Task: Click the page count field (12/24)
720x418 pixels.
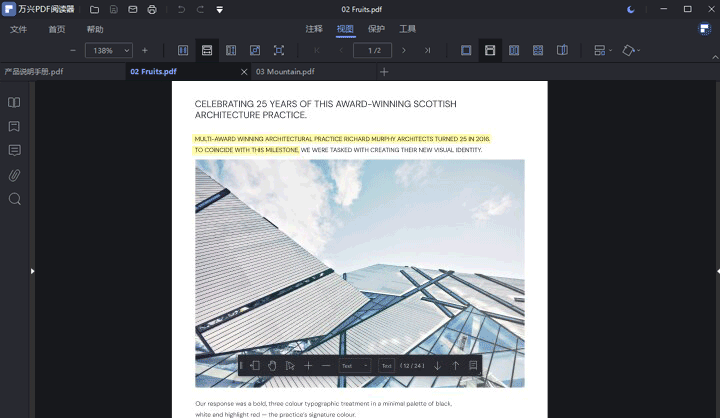Action: click(x=412, y=366)
